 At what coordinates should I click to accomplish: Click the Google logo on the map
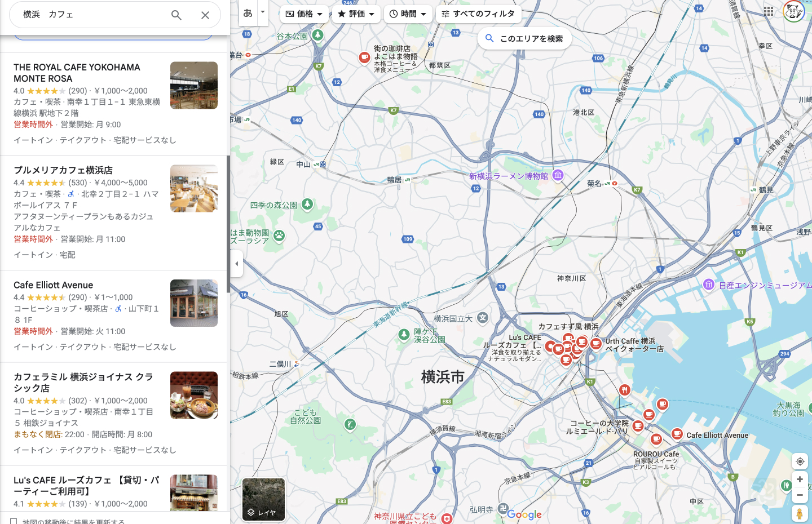[524, 514]
